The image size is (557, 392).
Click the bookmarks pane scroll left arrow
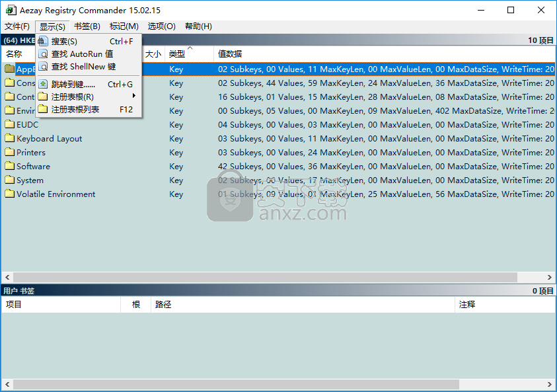[x=7, y=384]
